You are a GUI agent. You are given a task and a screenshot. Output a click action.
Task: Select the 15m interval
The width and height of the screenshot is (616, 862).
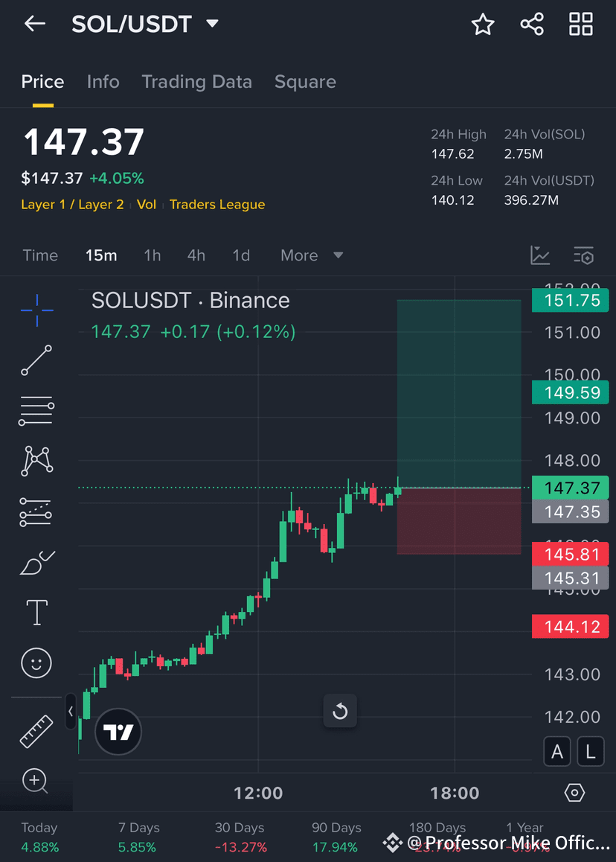(x=101, y=255)
